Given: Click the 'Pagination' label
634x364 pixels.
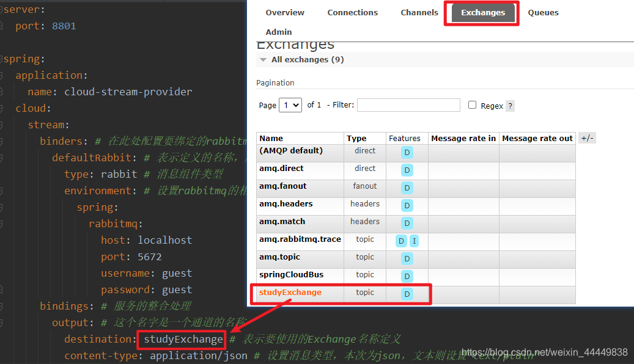Looking at the screenshot, I should (x=275, y=83).
